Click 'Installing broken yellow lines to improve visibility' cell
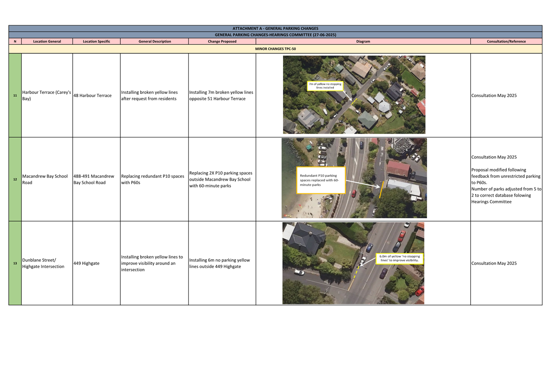This screenshot has height=392, width=555. pos(154,263)
